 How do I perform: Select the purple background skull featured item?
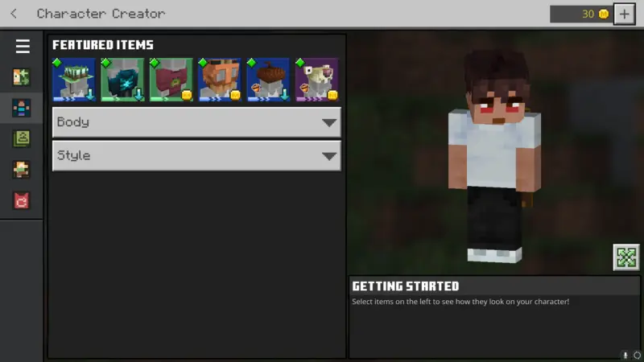tap(316, 80)
